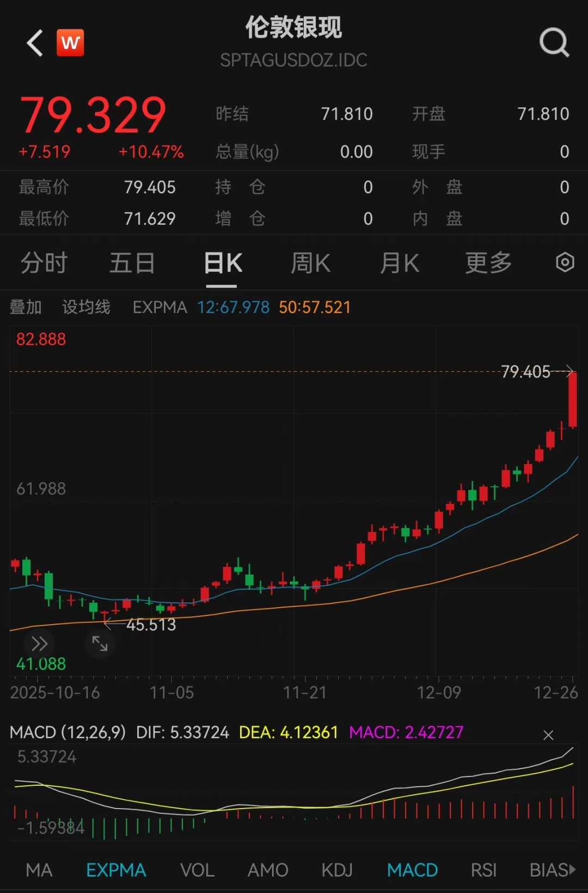Viewport: 588px width, 893px height.
Task: Expand the 更多 timeframe options
Action: click(x=488, y=263)
